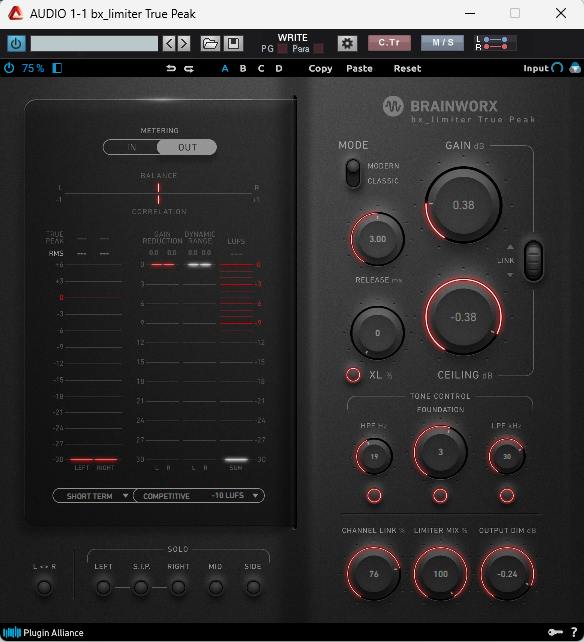The height and width of the screenshot is (642, 584).
Task: Solo the RIGHT channel
Action: (178, 588)
